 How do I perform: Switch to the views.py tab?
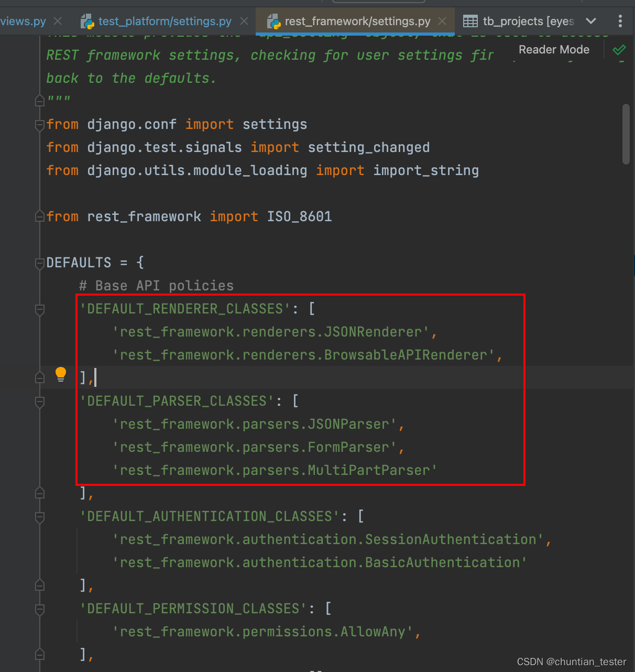click(x=23, y=21)
